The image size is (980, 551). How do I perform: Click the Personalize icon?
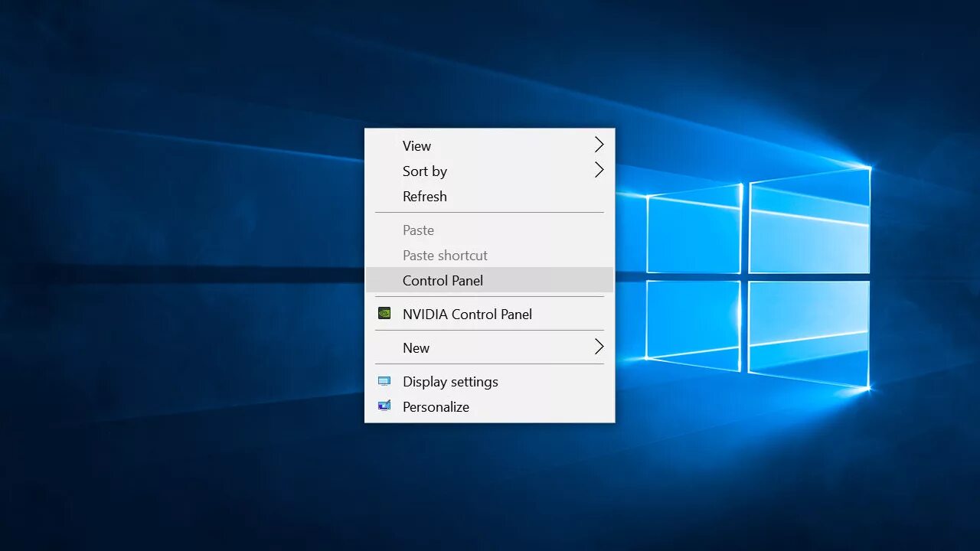(x=384, y=406)
